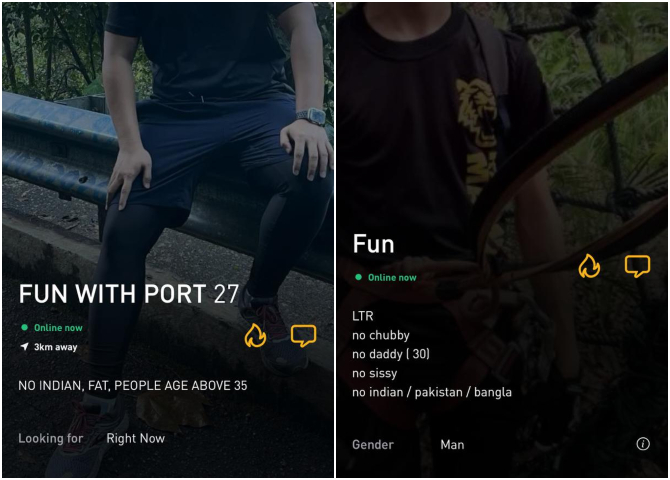Image resolution: width=670 pixels, height=480 pixels.
Task: Click 'Online now' status on left profile
Action: (58, 328)
